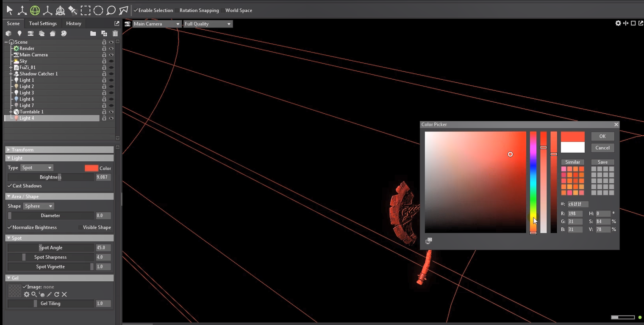Click the new folder icon in Scene panel
Image resolution: width=644 pixels, height=325 pixels.
pos(93,34)
